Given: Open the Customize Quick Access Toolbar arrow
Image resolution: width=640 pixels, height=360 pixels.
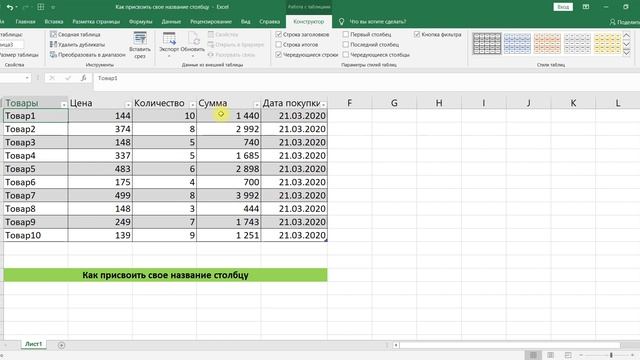Looking at the screenshot, I should coord(53,7).
